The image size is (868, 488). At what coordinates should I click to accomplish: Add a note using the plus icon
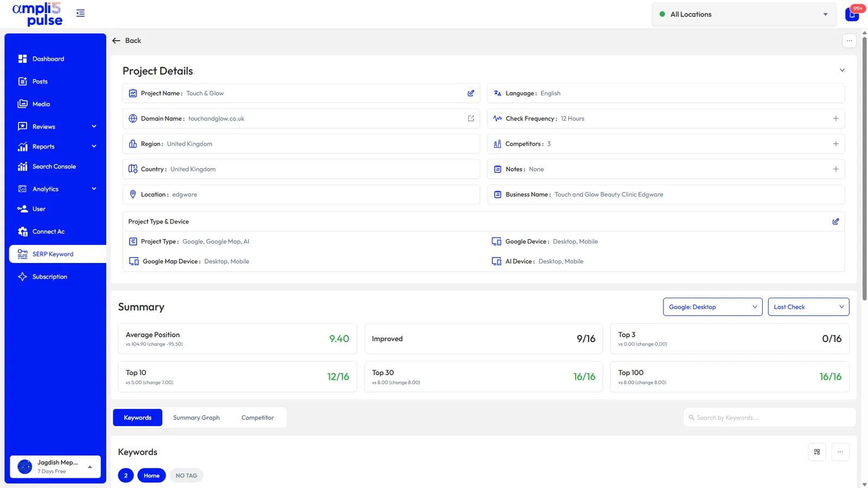click(835, 169)
